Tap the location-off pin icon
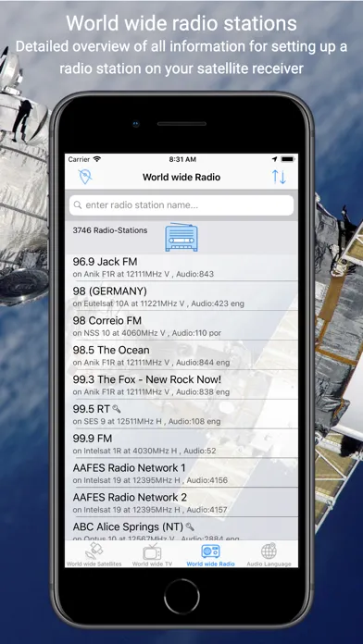The width and height of the screenshot is (363, 644). click(x=85, y=177)
